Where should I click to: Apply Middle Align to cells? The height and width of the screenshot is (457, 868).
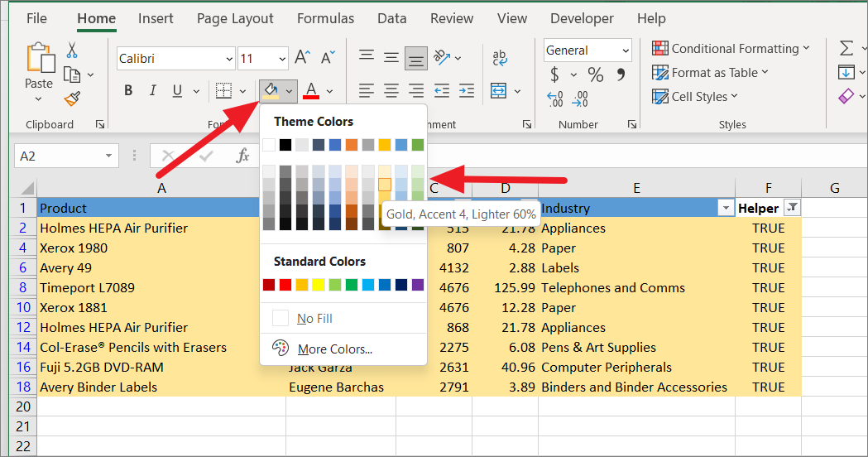click(391, 57)
